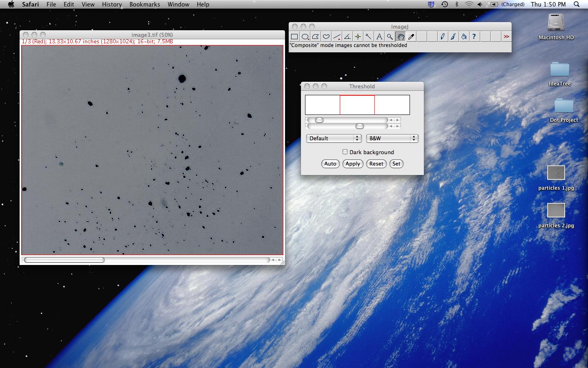Click the image3.tif window title bar
The image size is (588, 368).
(152, 35)
